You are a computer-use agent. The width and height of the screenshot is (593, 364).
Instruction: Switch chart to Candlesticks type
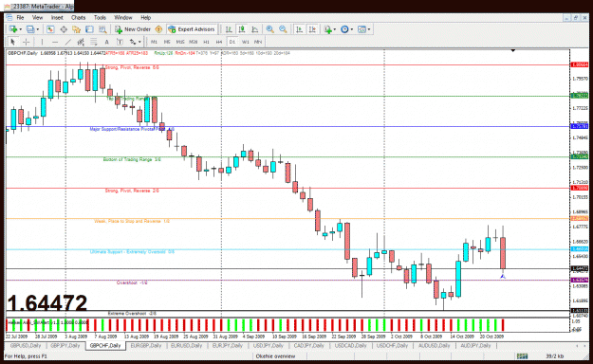coord(242,29)
